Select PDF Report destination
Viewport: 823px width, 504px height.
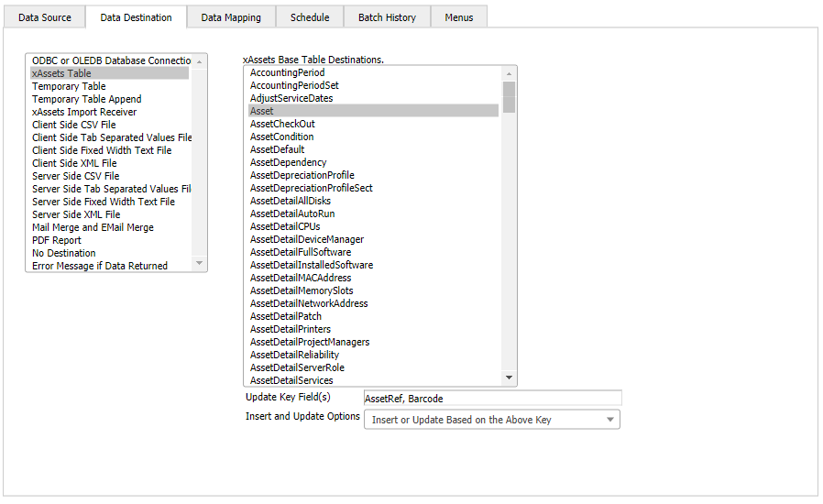coord(110,240)
